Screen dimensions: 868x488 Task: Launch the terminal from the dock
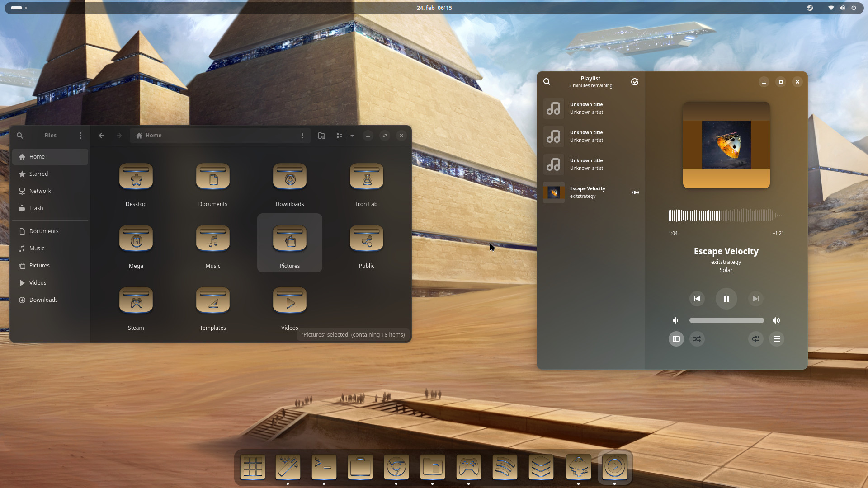coord(324,467)
